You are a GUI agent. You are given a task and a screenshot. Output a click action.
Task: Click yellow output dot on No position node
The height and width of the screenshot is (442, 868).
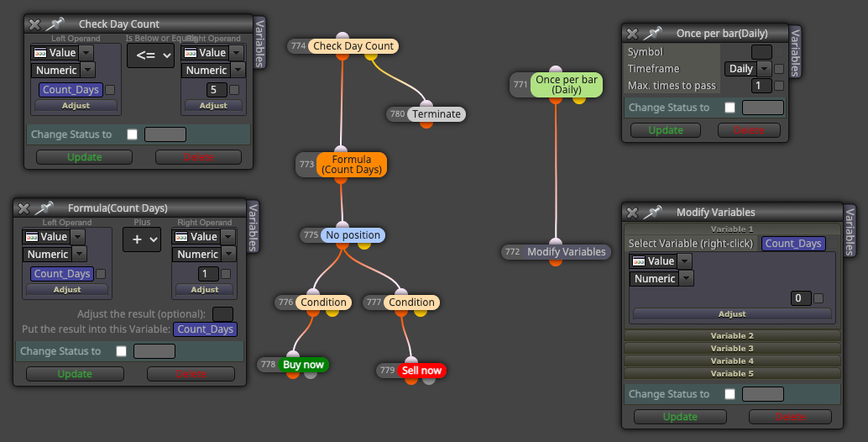click(363, 245)
